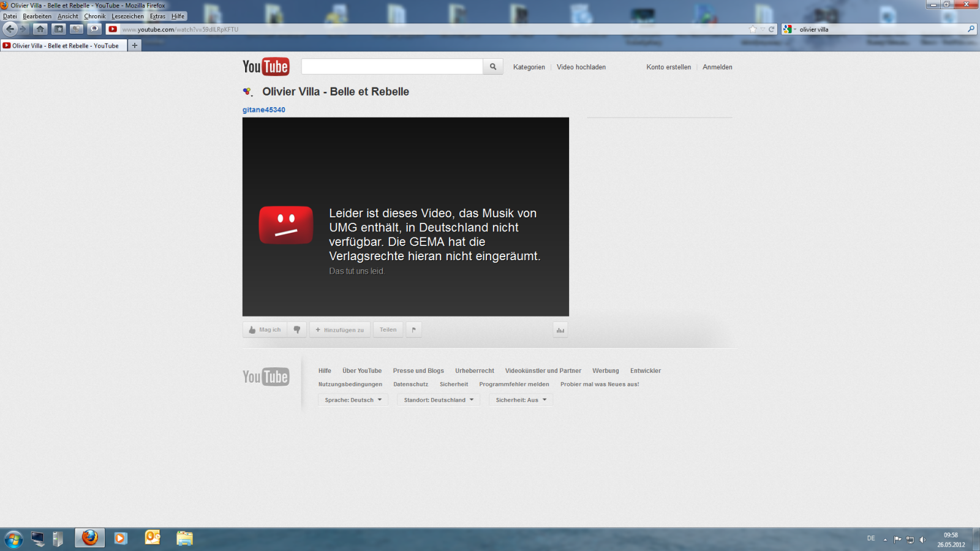Click the thumbs-down dislike button
The height and width of the screenshot is (551, 980).
(x=297, y=330)
